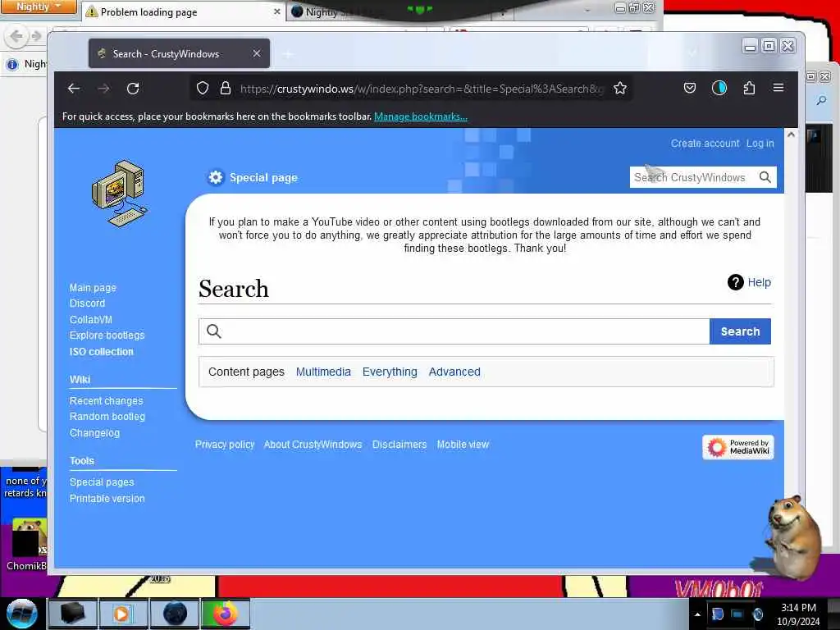
Task: View site security padlock info
Action: [226, 89]
